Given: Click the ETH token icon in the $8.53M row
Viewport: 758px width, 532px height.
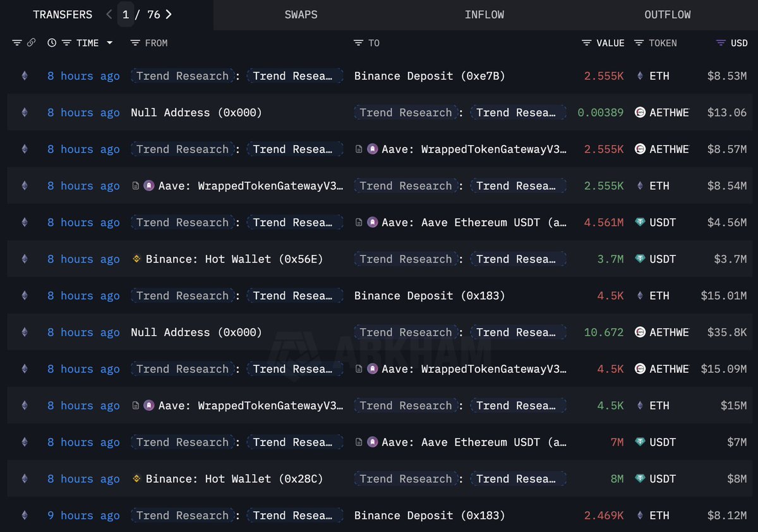Looking at the screenshot, I should (x=639, y=76).
